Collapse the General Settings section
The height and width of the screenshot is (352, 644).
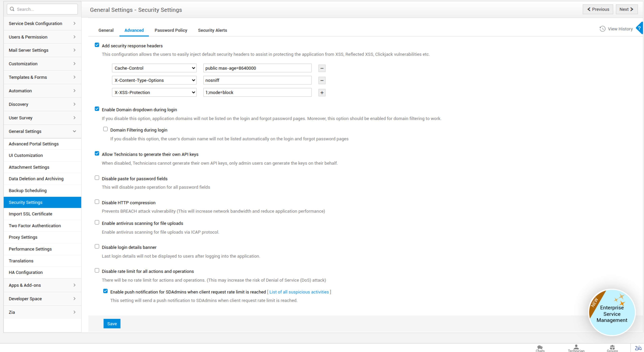point(42,131)
